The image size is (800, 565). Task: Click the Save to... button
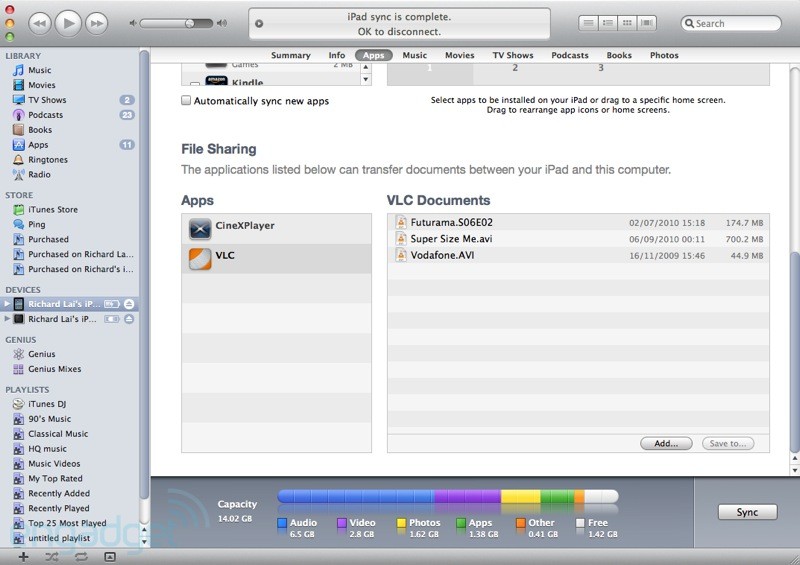click(x=728, y=444)
